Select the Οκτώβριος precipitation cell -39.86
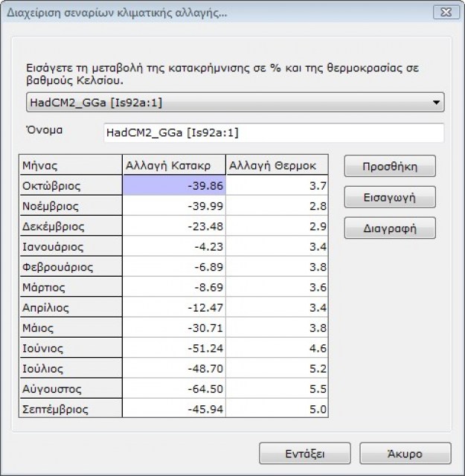This screenshot has width=465, height=476. 173,186
